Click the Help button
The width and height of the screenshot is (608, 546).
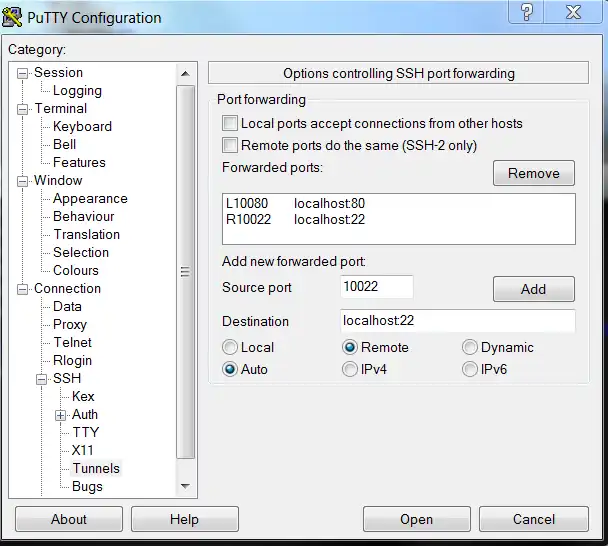click(x=185, y=519)
